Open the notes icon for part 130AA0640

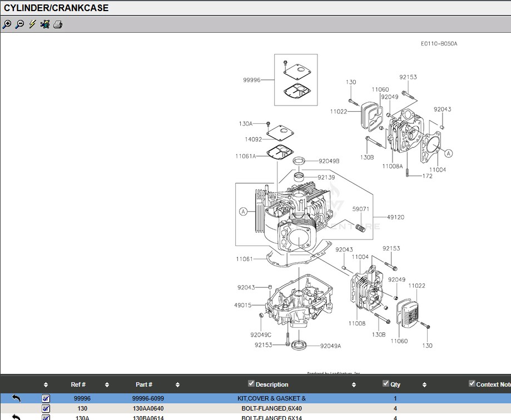click(46, 408)
